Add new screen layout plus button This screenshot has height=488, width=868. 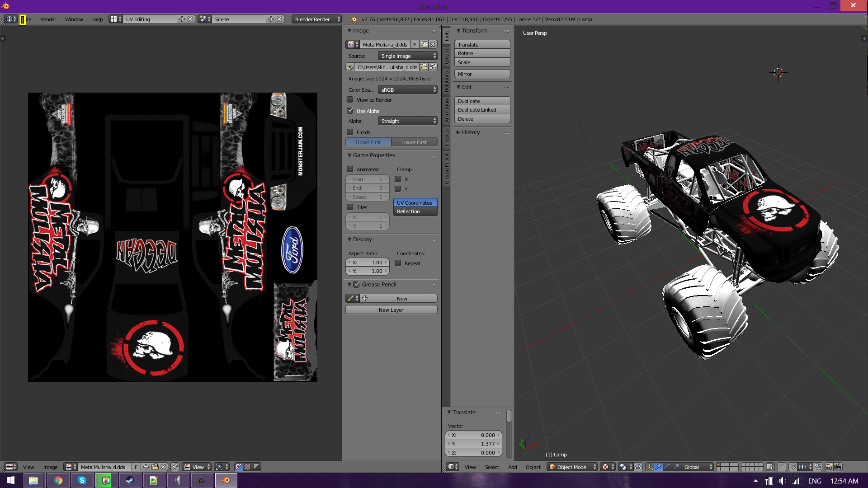(182, 19)
